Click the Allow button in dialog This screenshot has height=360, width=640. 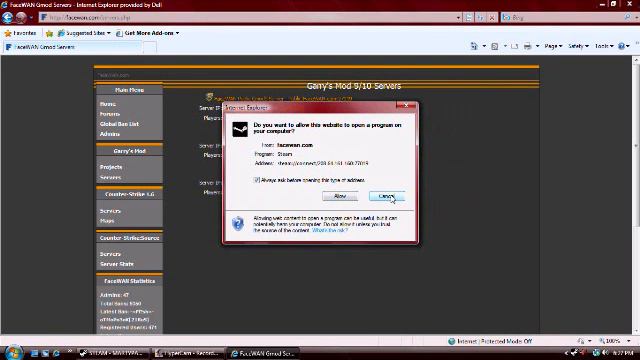[x=340, y=196]
